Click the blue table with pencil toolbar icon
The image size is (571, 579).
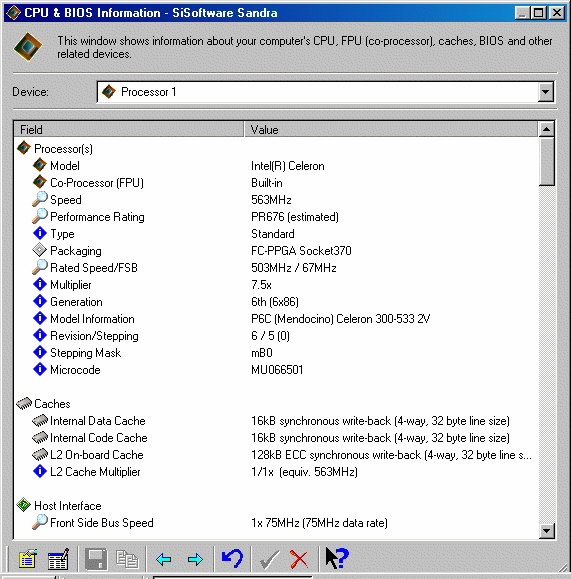(58, 559)
